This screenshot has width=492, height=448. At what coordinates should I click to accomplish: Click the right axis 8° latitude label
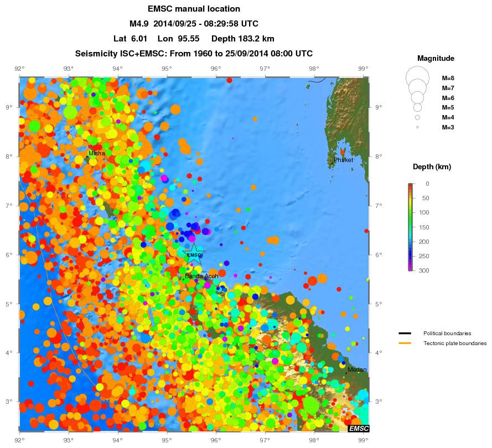click(x=379, y=157)
